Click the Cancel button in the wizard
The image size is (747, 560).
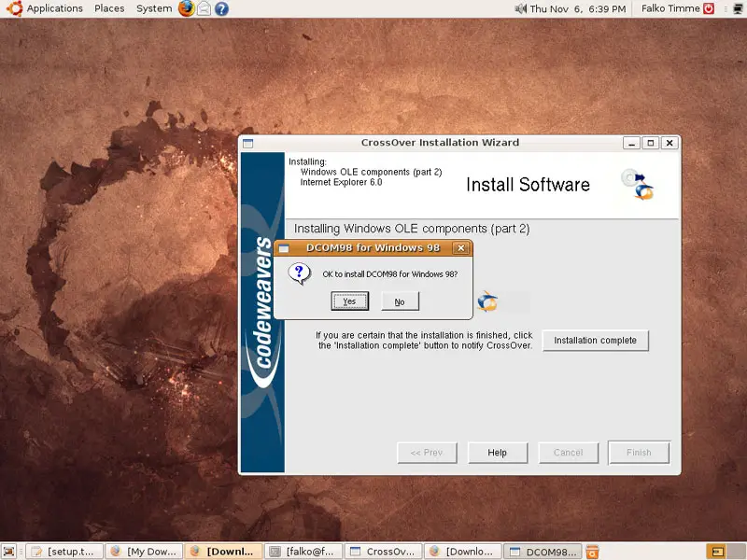point(569,453)
